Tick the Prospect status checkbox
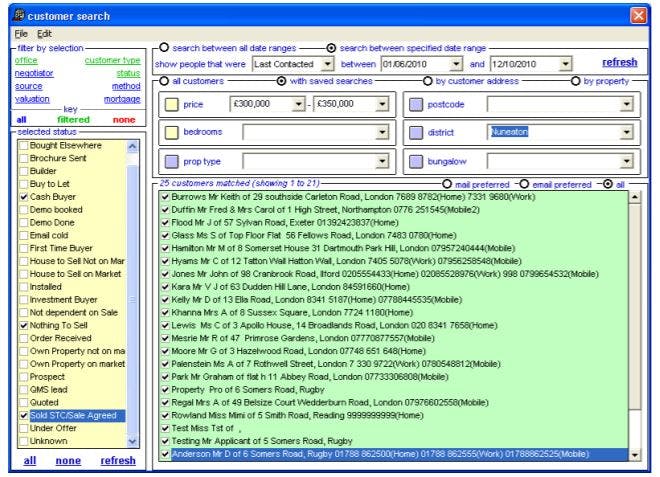The width and height of the screenshot is (660, 477). click(24, 377)
